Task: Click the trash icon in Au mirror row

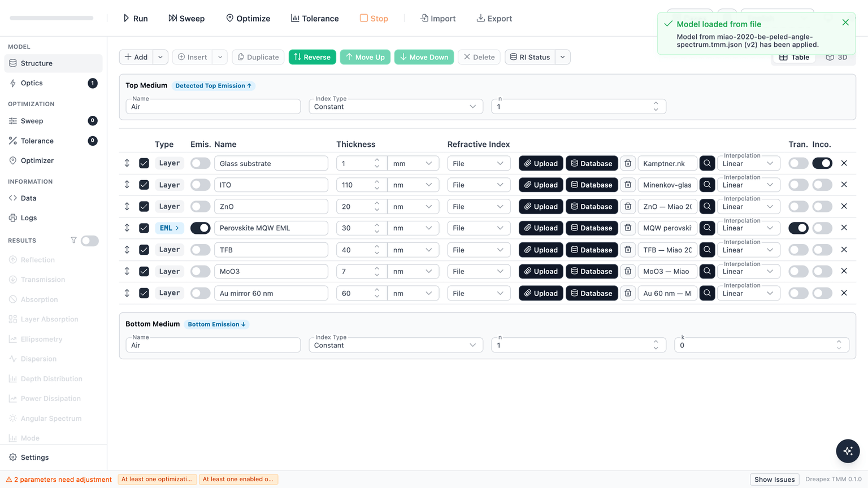Action: [x=628, y=293]
